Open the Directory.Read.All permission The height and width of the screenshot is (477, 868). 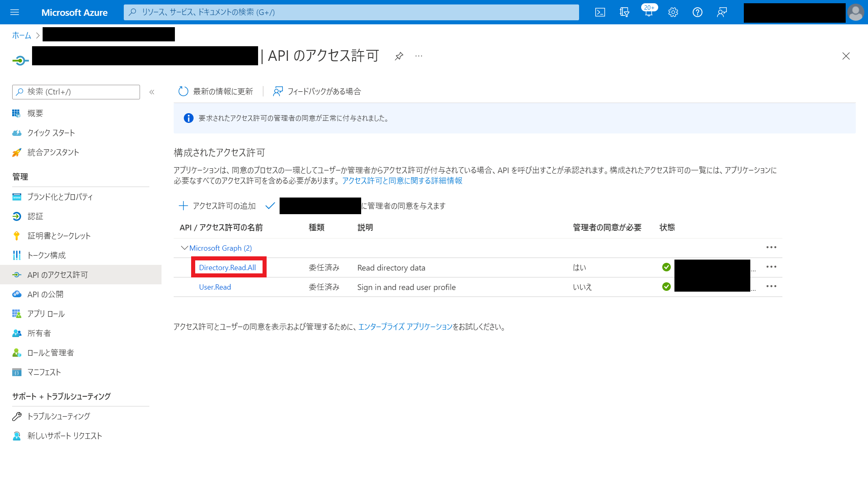coord(227,267)
